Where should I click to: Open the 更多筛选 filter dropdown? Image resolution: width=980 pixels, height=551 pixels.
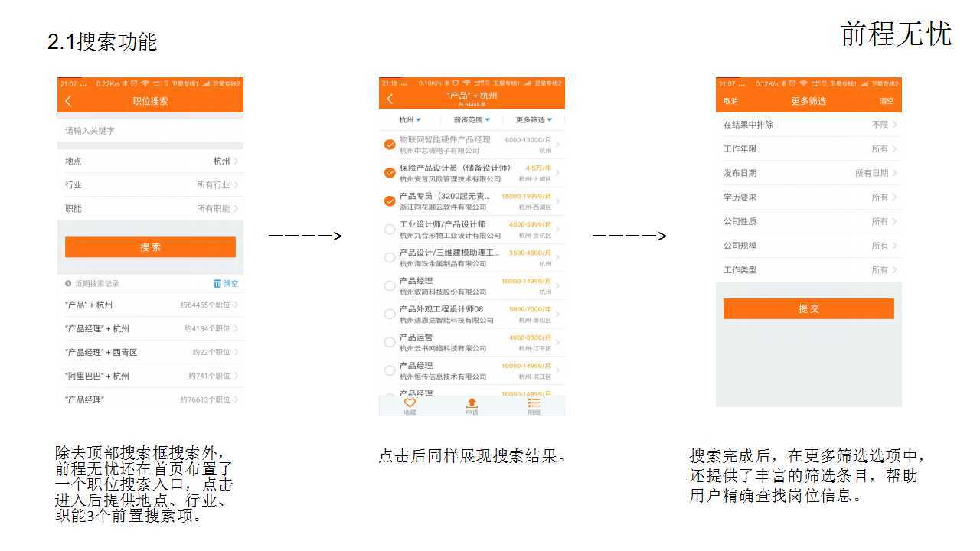(x=534, y=120)
